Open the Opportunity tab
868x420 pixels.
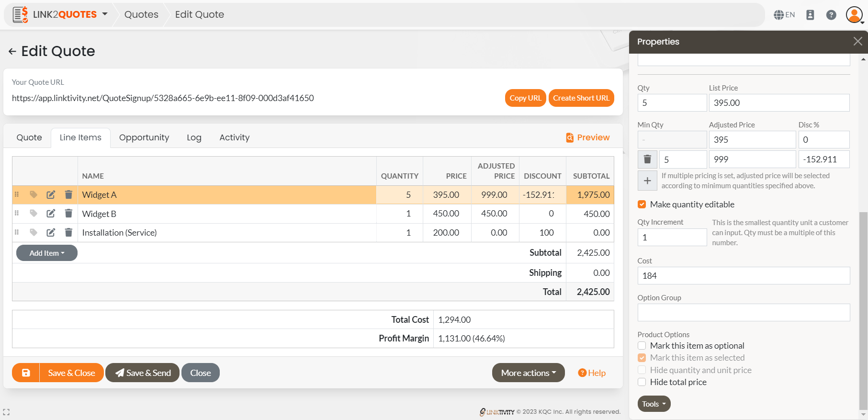(144, 137)
